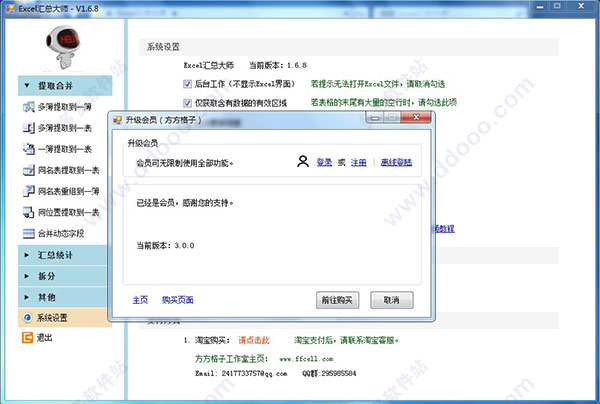Toggle 仅获取含有数据的有效区域 checkbox
The width and height of the screenshot is (600, 404).
pyautogui.click(x=188, y=103)
